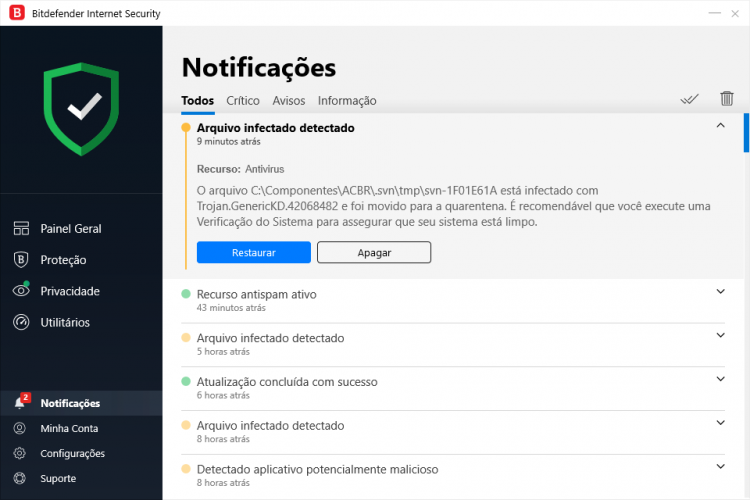This screenshot has width=750, height=500.
Task: Click Detectado aplicativo potencialmente malicioso title
Action: [x=317, y=469]
